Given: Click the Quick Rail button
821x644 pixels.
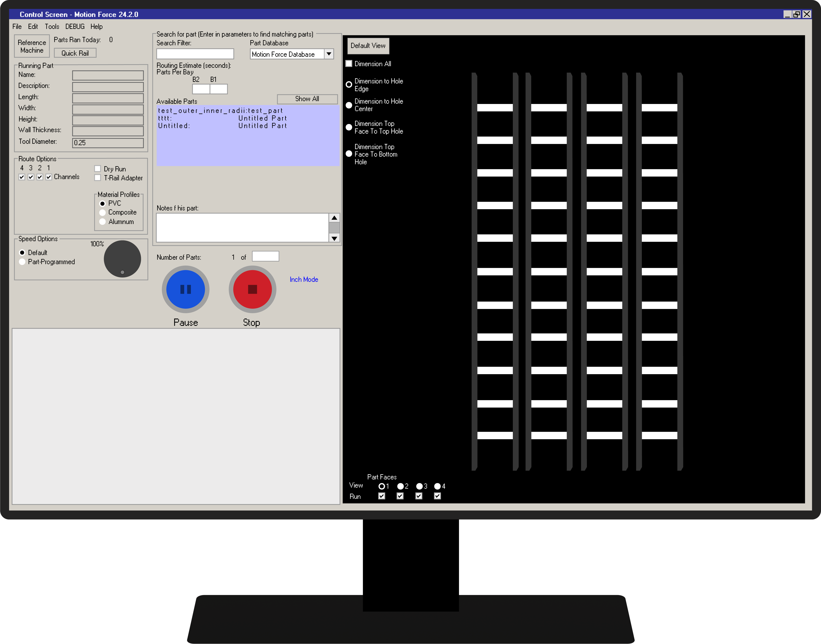Looking at the screenshot, I should 75,53.
